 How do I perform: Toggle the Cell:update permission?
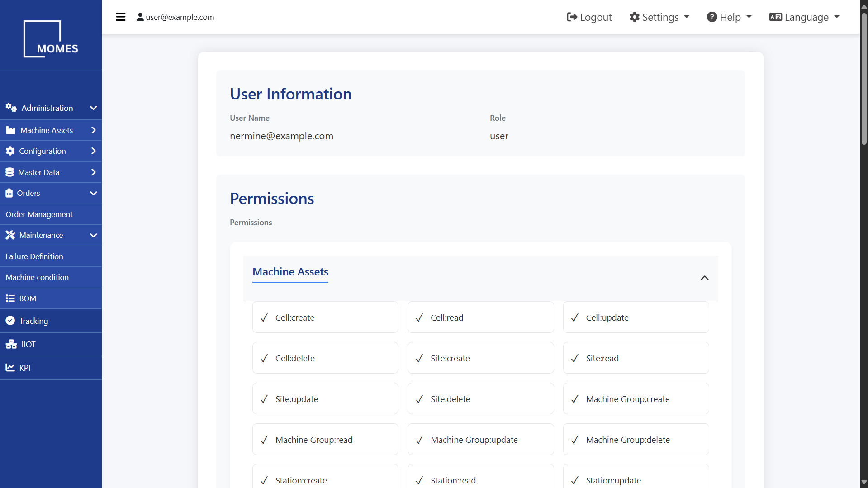pyautogui.click(x=636, y=317)
